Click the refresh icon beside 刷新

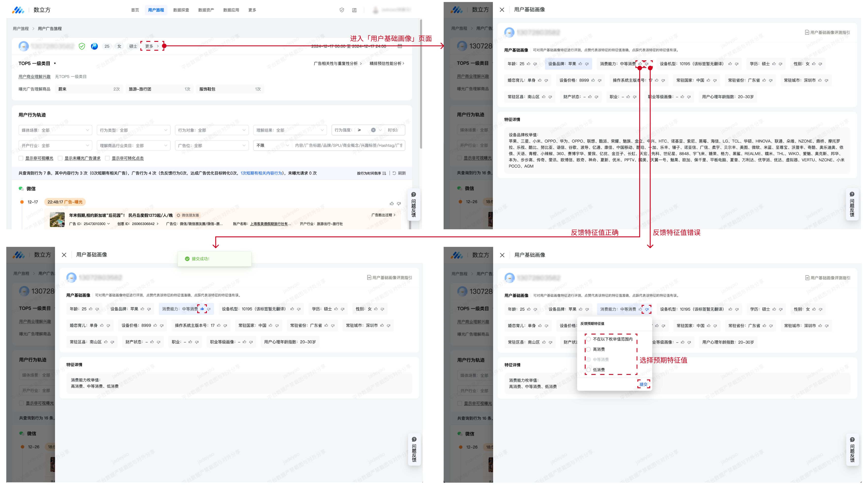click(394, 173)
